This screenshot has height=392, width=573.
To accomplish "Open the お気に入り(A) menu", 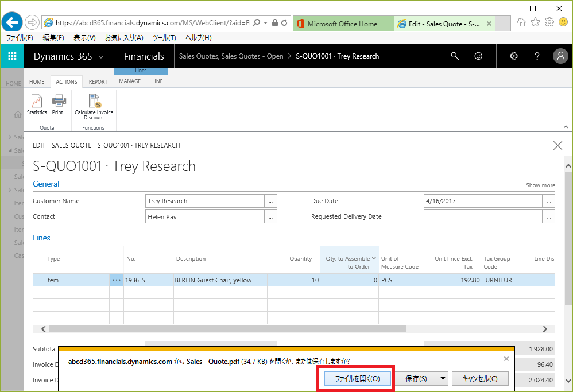I will coord(124,38).
